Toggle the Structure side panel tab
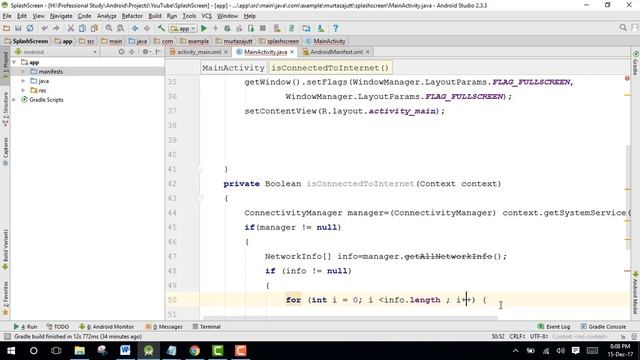640x360 pixels. 5,109
